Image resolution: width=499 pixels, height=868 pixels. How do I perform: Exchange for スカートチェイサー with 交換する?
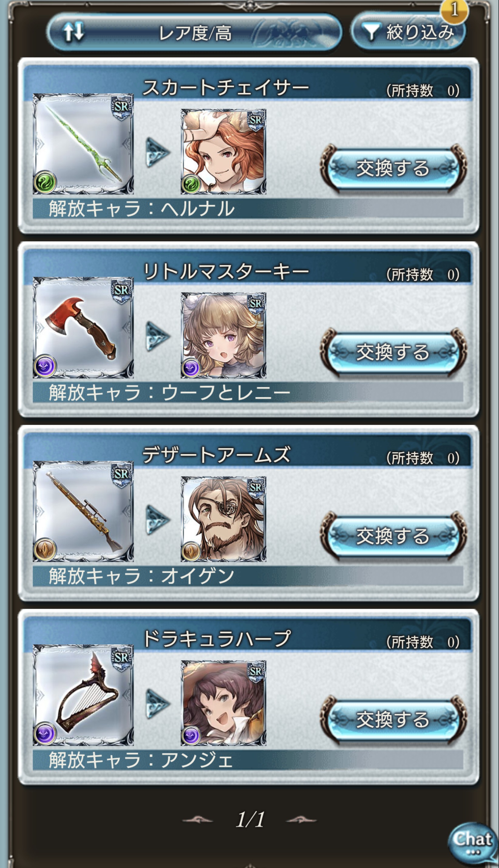(x=393, y=168)
